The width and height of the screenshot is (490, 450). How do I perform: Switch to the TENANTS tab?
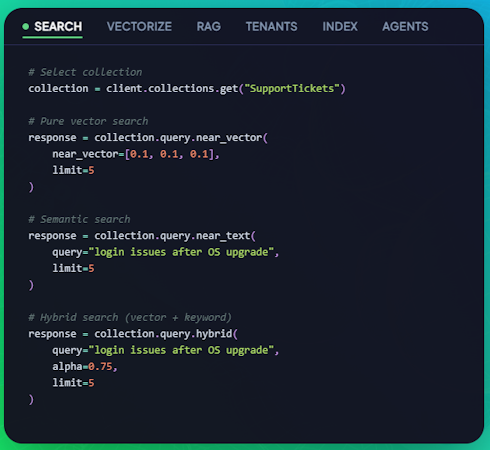[272, 26]
